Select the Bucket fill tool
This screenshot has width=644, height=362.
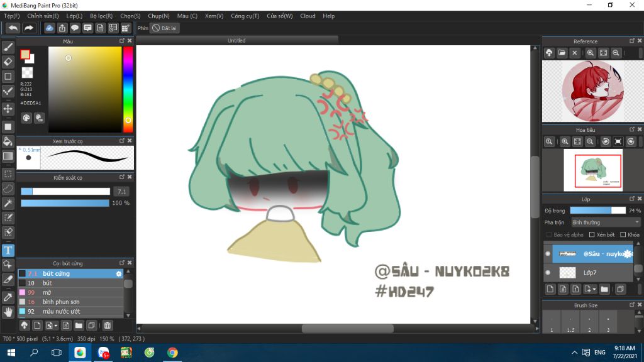(x=8, y=141)
